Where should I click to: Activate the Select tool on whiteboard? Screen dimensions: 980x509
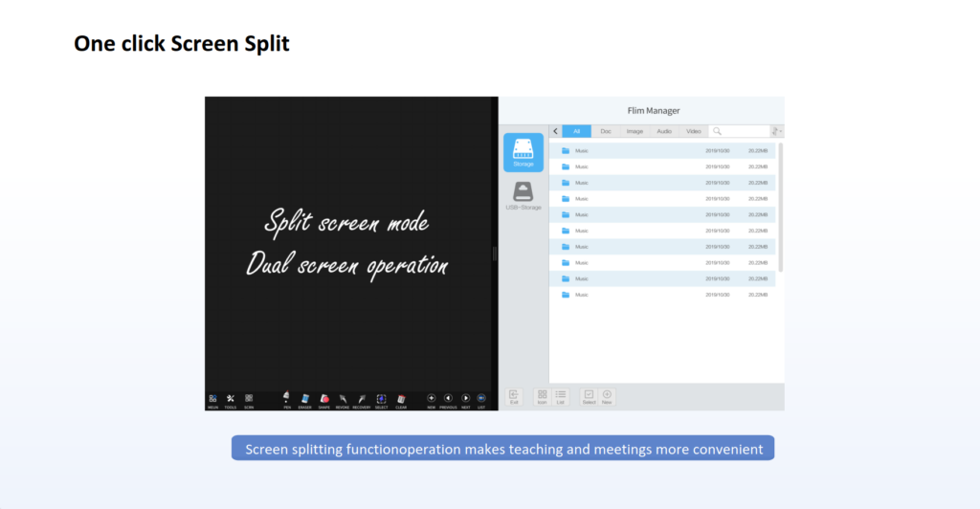click(x=381, y=398)
